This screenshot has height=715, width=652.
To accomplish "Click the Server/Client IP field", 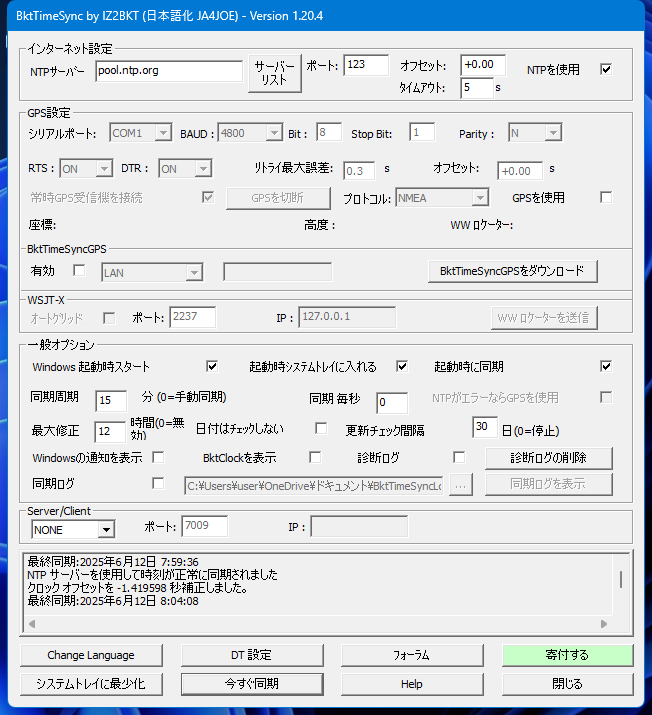I will (x=359, y=526).
